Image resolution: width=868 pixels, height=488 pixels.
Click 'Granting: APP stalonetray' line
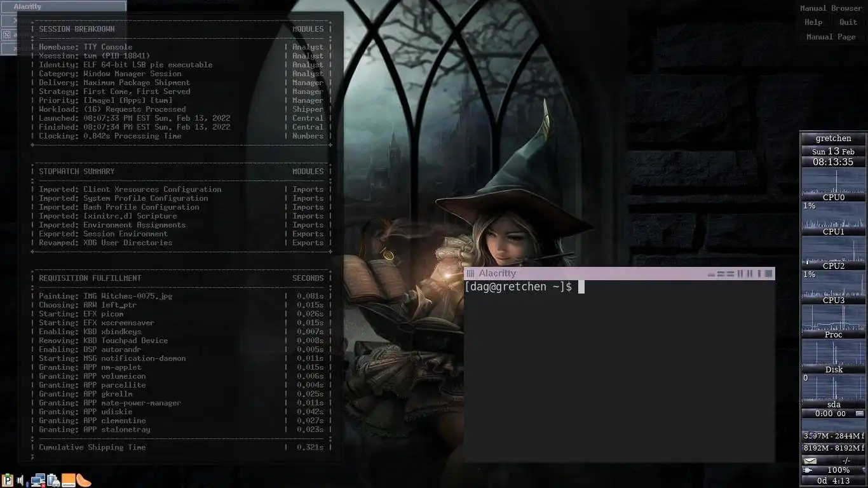(x=95, y=430)
